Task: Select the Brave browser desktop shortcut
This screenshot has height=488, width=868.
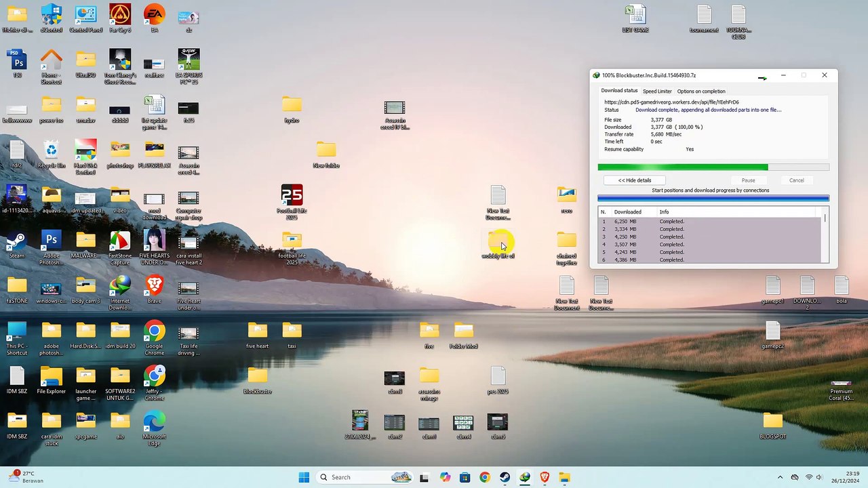Action: coord(155,289)
